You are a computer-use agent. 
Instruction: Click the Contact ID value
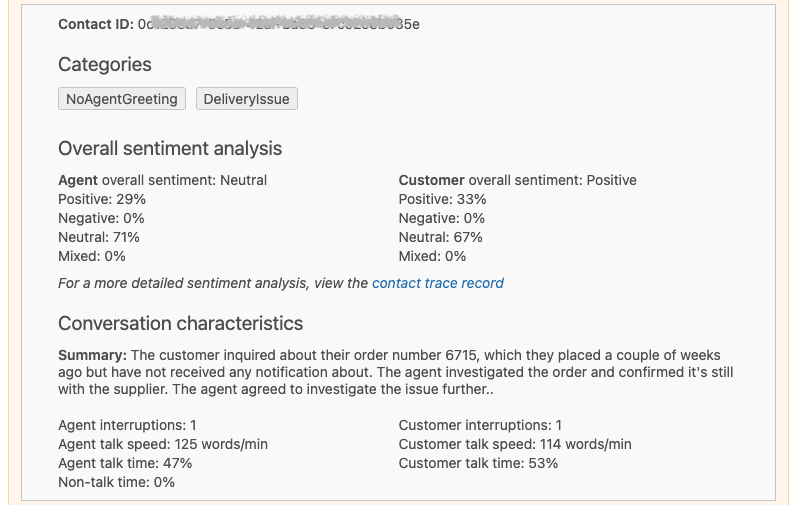click(278, 23)
